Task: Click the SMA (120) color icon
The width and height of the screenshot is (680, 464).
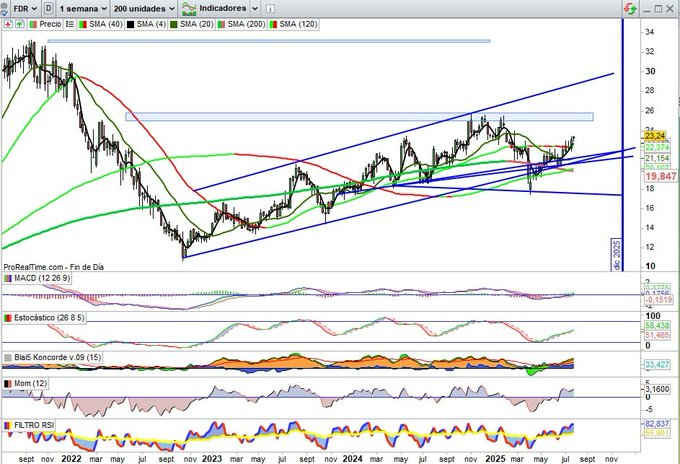Action: (x=273, y=24)
